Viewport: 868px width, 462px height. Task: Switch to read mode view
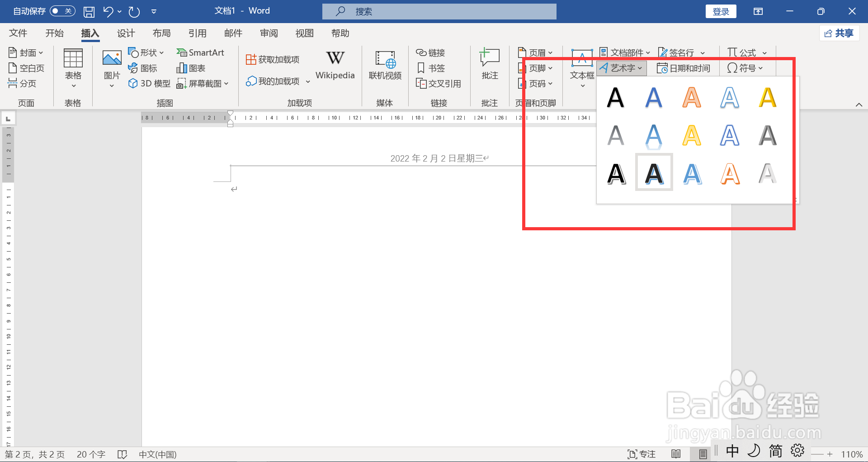coord(676,454)
